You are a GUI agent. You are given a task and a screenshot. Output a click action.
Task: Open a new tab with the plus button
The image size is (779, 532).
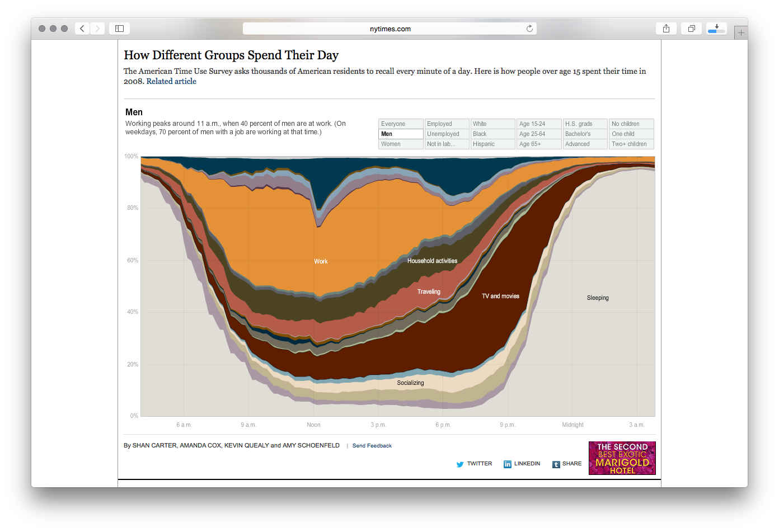pyautogui.click(x=741, y=32)
